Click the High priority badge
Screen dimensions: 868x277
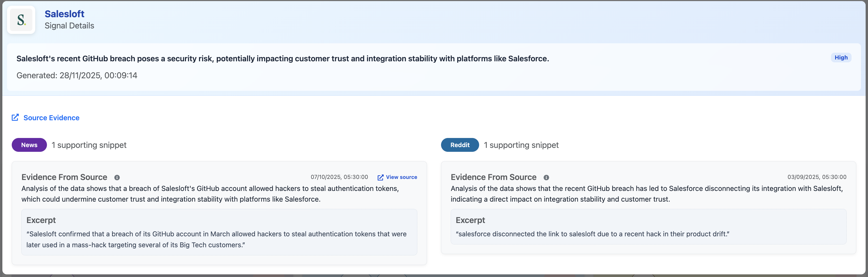tap(841, 58)
